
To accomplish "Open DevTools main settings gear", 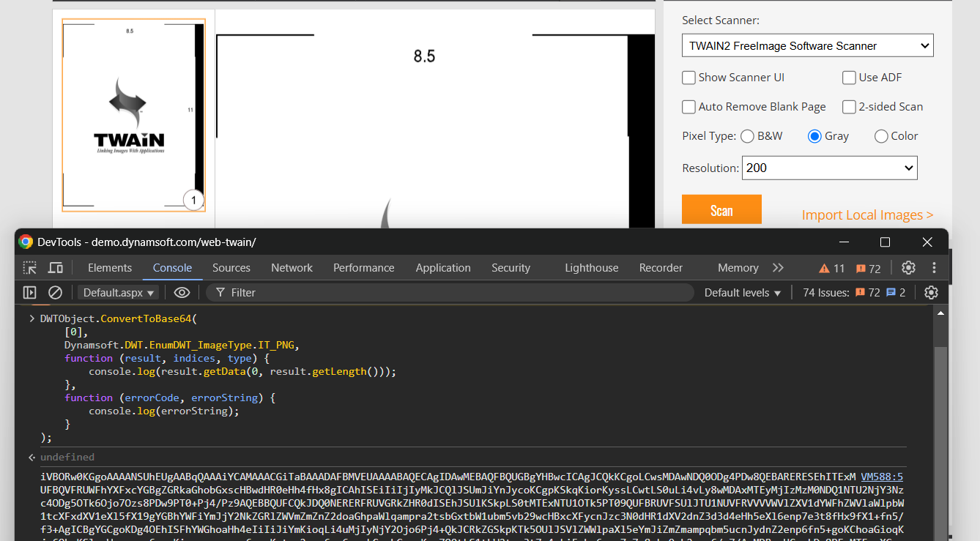I will pyautogui.click(x=908, y=268).
